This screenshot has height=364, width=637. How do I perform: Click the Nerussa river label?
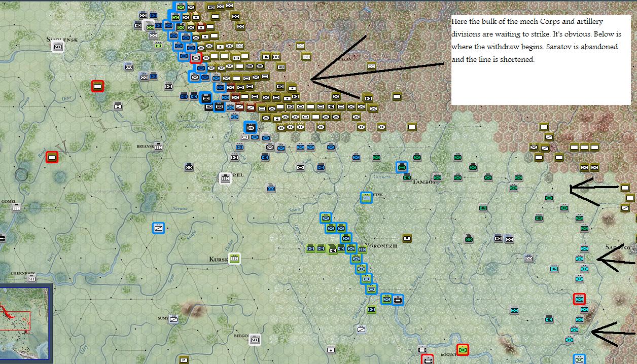click(x=180, y=208)
